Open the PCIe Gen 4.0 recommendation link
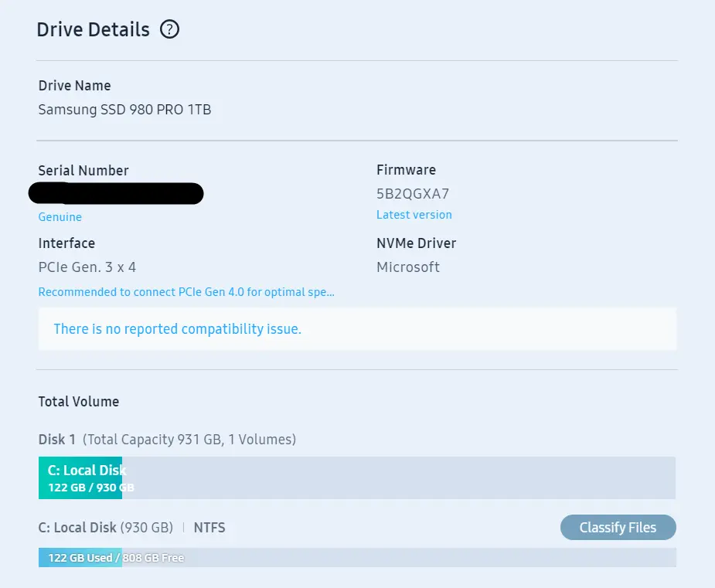715x588 pixels. click(186, 292)
